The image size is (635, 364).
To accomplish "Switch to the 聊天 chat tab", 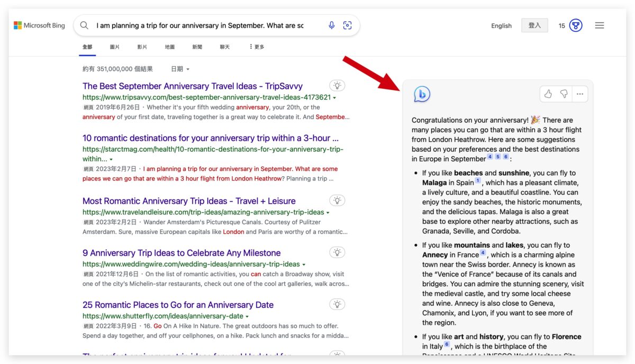I will click(x=225, y=47).
